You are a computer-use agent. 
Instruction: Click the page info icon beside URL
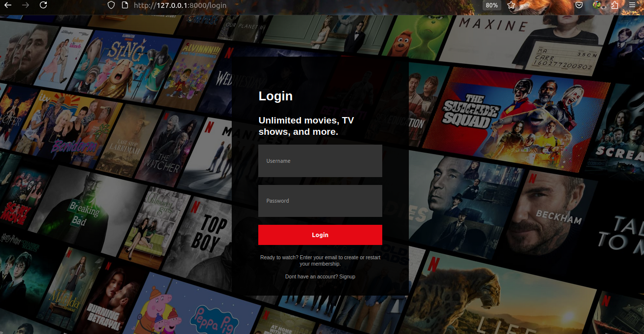pyautogui.click(x=124, y=5)
